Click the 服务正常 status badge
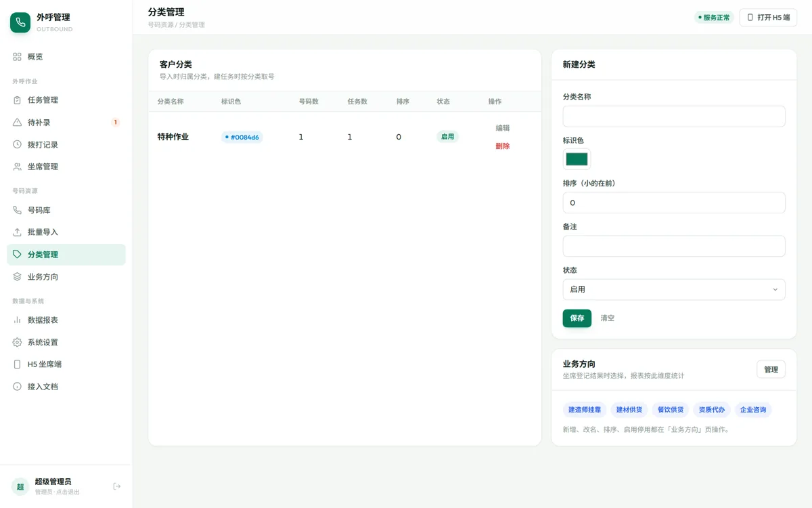Screen dimensions: 812x508 click(714, 18)
